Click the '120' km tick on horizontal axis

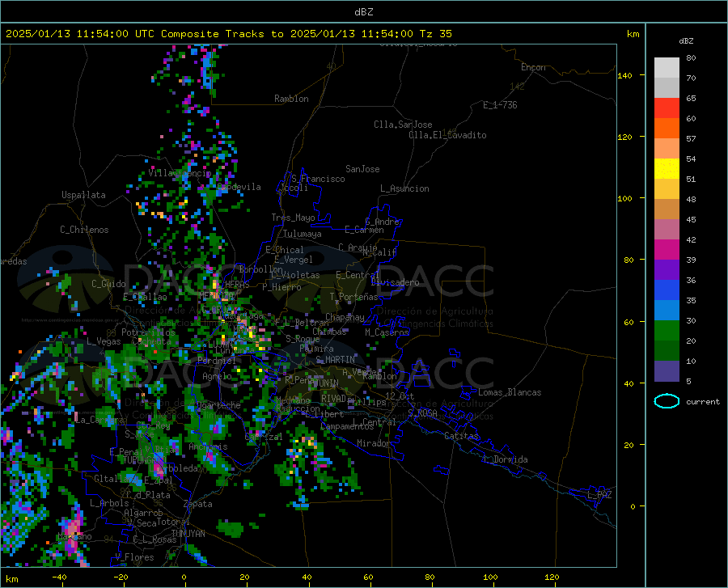(x=552, y=577)
